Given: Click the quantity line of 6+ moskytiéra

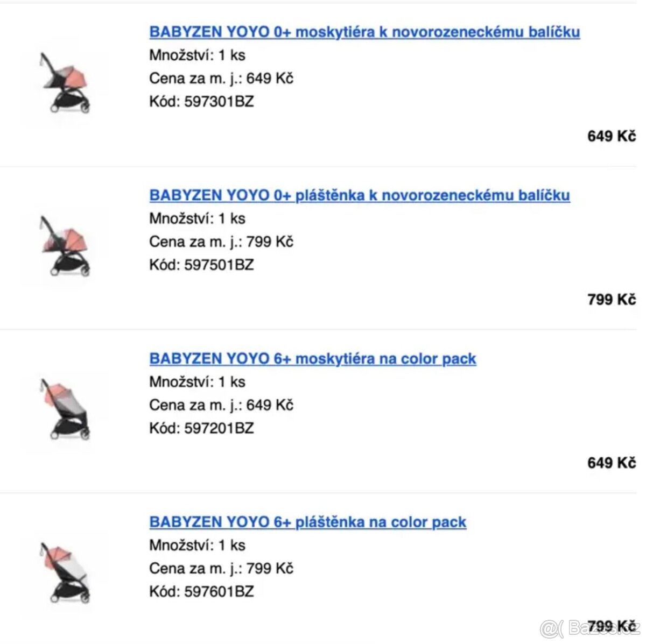Looking at the screenshot, I should coord(197,382).
